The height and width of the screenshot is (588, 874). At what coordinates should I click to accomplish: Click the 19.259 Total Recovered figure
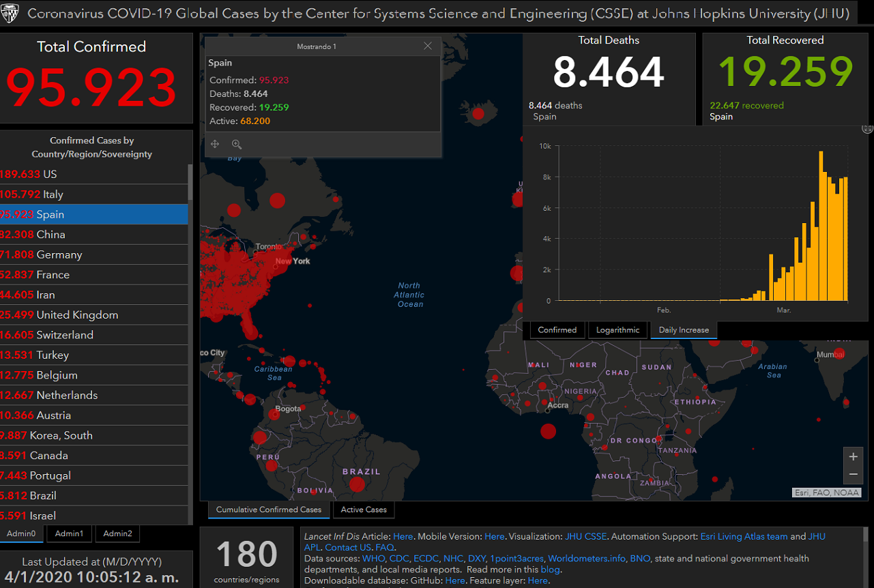tap(785, 72)
